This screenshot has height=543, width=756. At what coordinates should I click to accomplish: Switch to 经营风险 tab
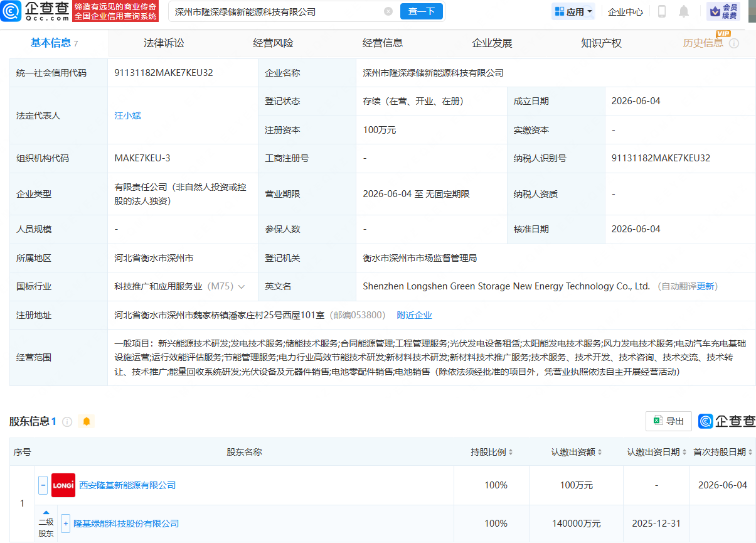pos(273,43)
